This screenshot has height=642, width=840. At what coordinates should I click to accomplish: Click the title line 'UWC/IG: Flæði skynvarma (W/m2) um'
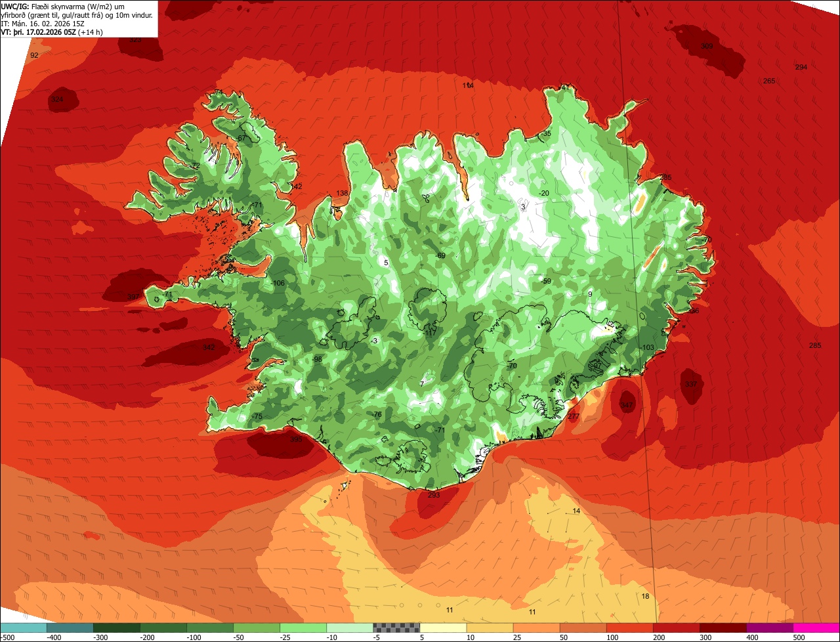pyautogui.click(x=62, y=7)
